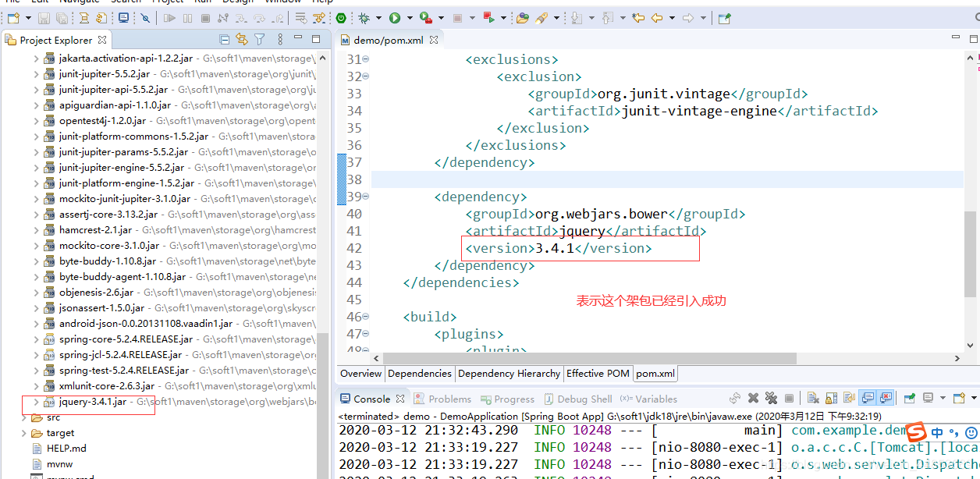This screenshot has width=980, height=479.
Task: Click the Debug bug toolbar icon
Action: point(364,18)
